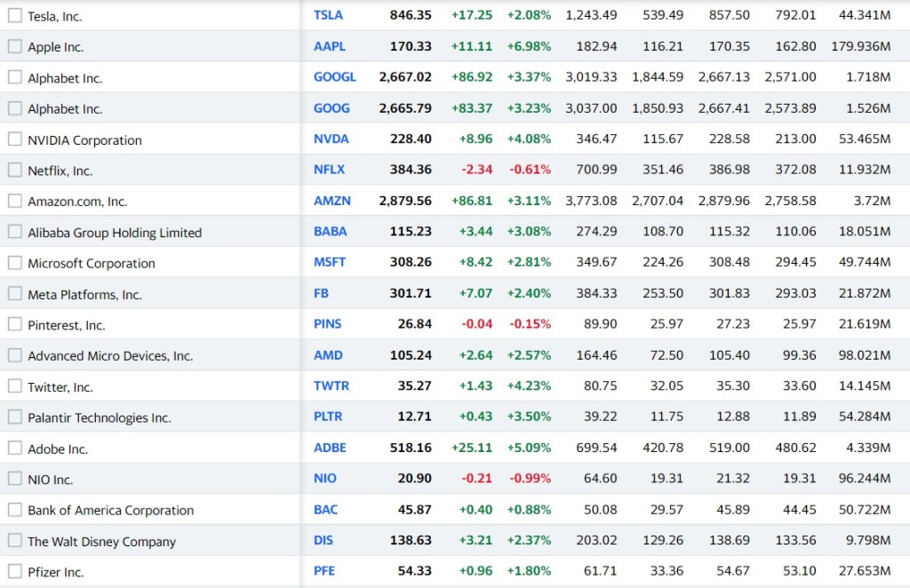Select the Microsoft Corporation checkbox
Image resolution: width=910 pixels, height=588 pixels.
[14, 263]
